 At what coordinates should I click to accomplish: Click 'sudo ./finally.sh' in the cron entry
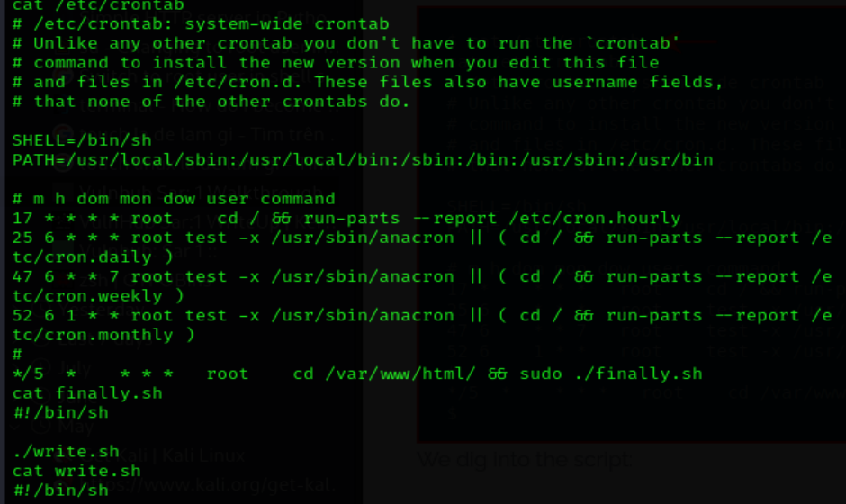coord(611,373)
